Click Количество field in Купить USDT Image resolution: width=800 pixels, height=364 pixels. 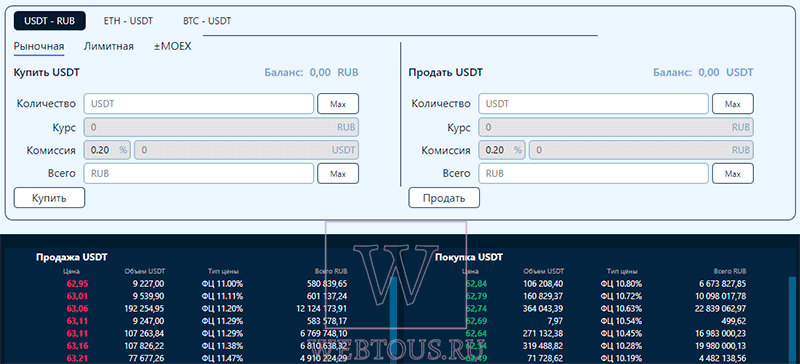tap(198, 104)
